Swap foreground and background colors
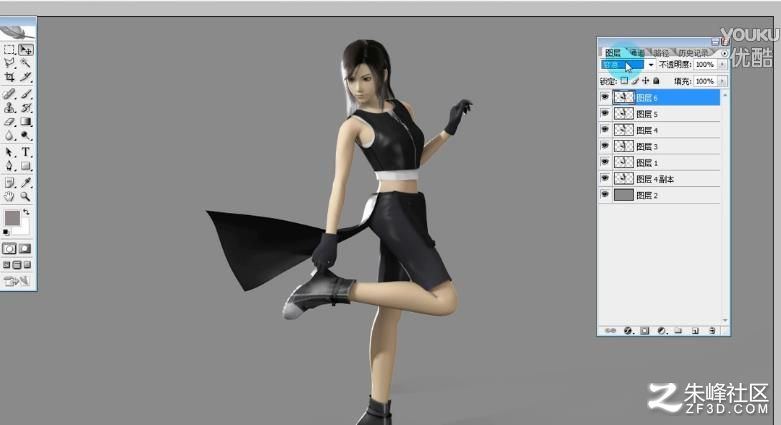 coord(26,212)
